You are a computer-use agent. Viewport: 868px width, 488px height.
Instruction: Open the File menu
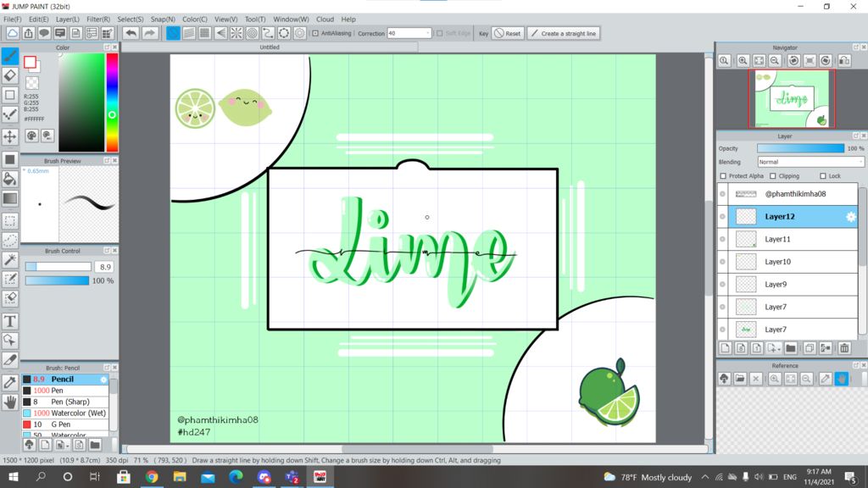12,19
